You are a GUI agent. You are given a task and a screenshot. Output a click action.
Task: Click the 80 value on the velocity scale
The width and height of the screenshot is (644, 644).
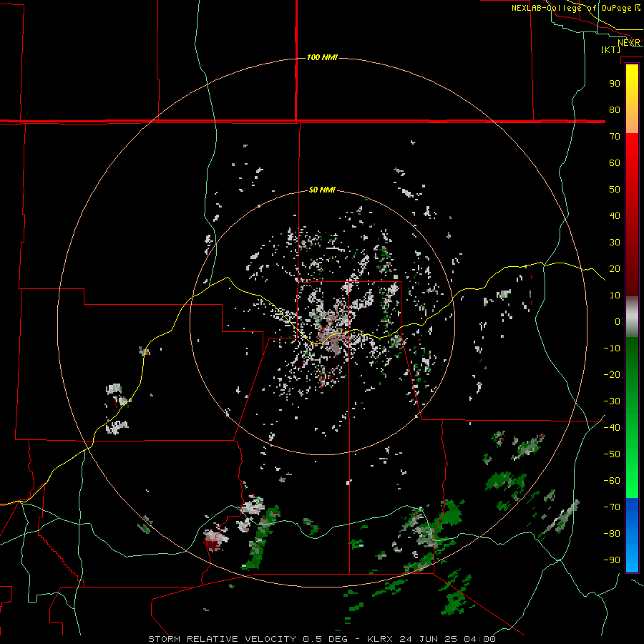615,110
